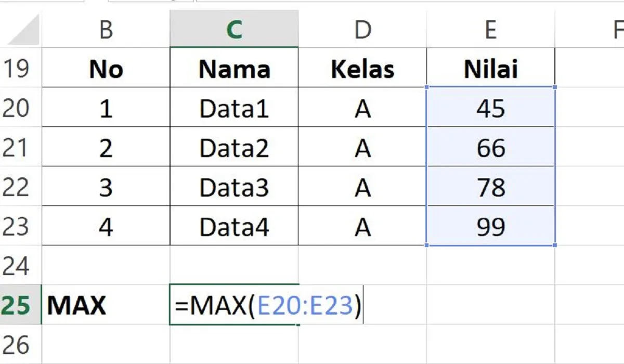Select column B header
The image size is (624, 364).
[x=106, y=30]
